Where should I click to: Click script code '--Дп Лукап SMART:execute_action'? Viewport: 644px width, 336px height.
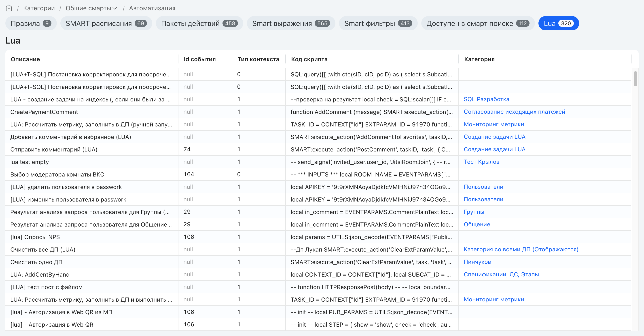[x=371, y=249]
